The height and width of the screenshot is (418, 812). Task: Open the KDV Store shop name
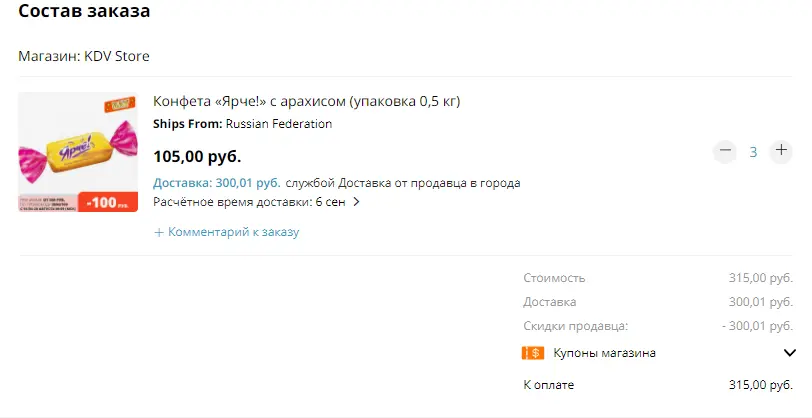[x=117, y=56]
